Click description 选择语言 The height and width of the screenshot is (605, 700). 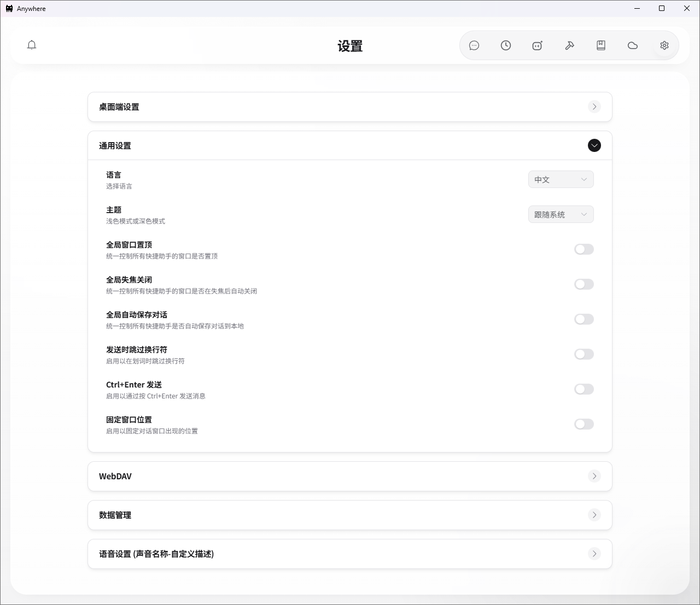[119, 186]
